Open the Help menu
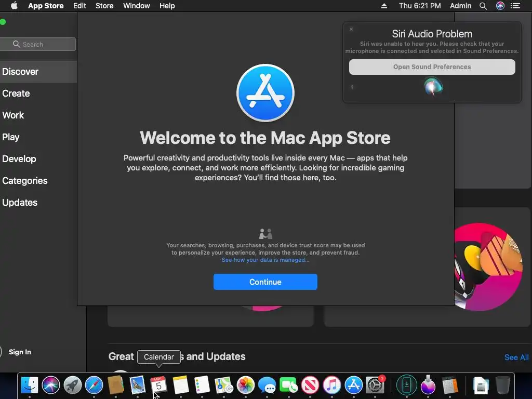Screen dimensions: 532x399 tap(167, 6)
